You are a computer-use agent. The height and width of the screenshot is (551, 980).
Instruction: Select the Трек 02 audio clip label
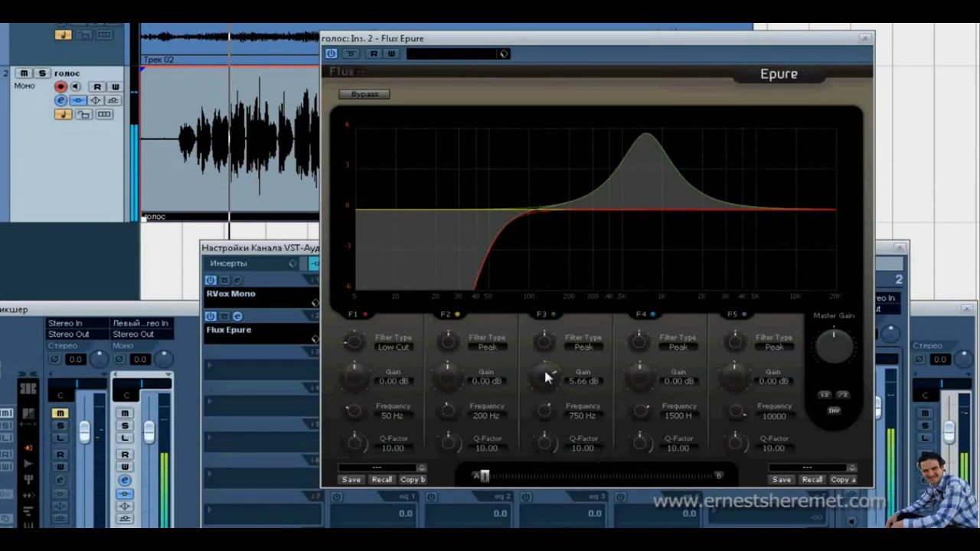point(158,60)
